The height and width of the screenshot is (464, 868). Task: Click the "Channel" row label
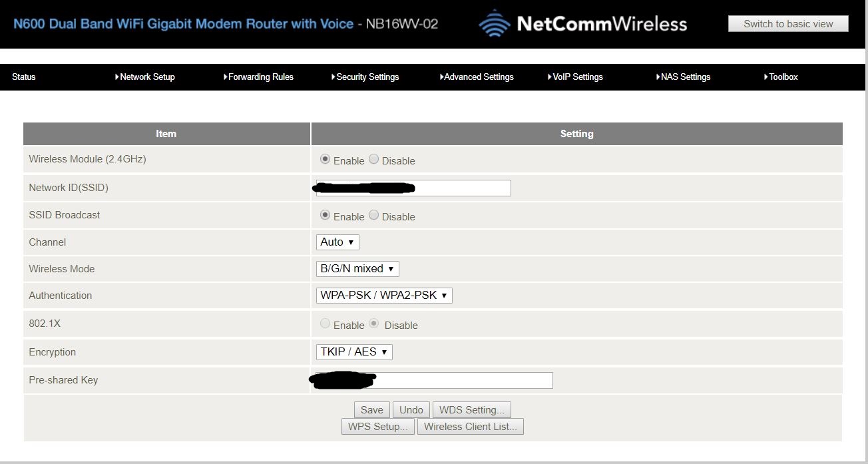(47, 242)
